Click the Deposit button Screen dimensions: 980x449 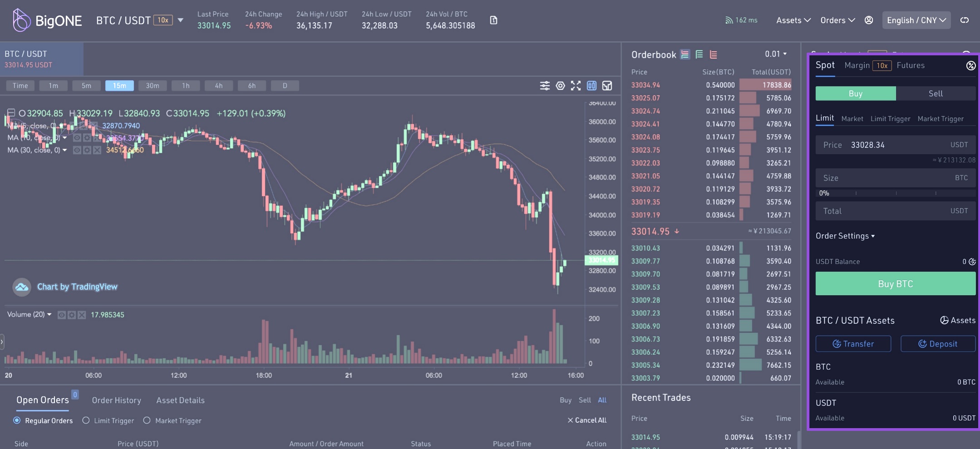[938, 344]
